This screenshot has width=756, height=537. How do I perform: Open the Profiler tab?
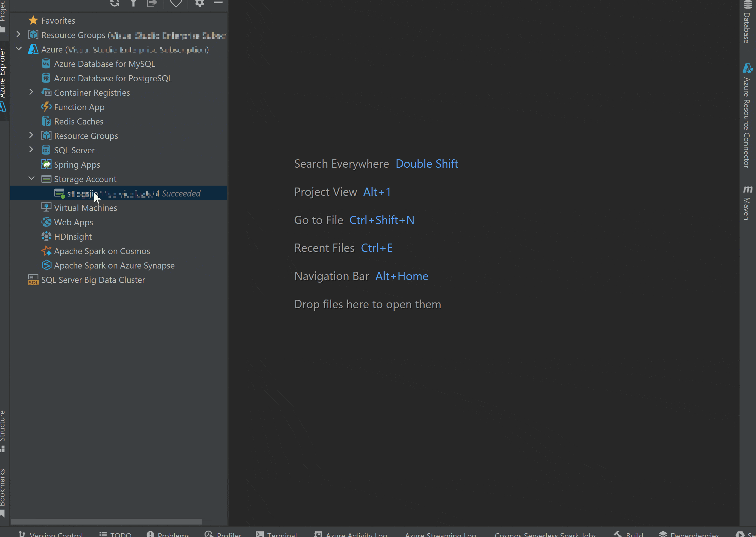(223, 534)
